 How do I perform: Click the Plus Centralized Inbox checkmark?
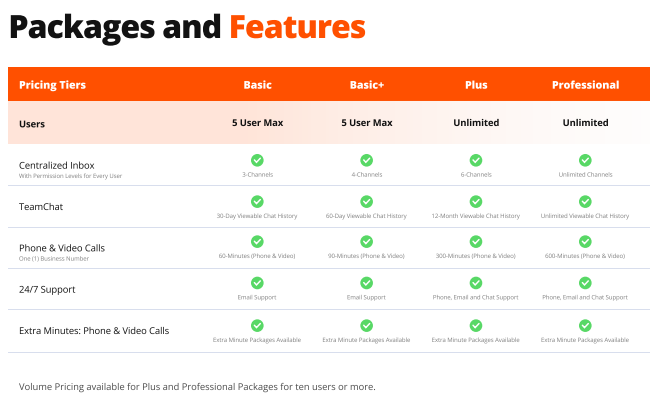coord(476,160)
